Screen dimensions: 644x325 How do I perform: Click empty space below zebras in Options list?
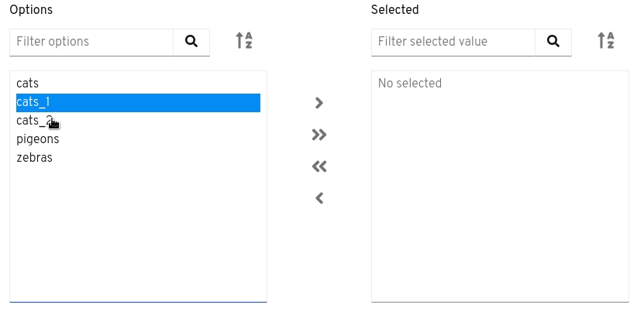[138, 234]
